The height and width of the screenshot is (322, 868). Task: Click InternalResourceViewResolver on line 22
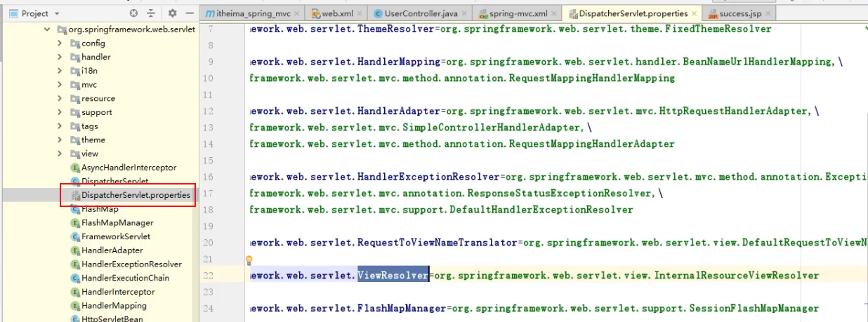pos(737,276)
